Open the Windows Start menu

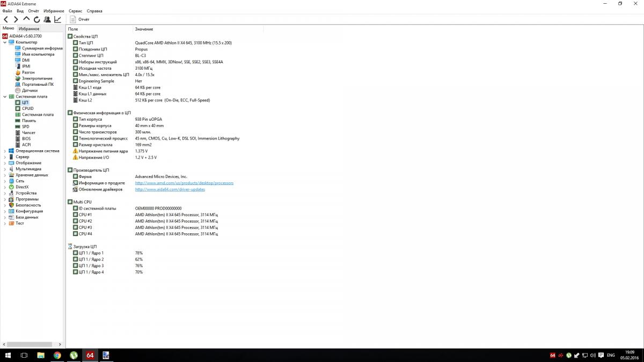tap(8, 355)
